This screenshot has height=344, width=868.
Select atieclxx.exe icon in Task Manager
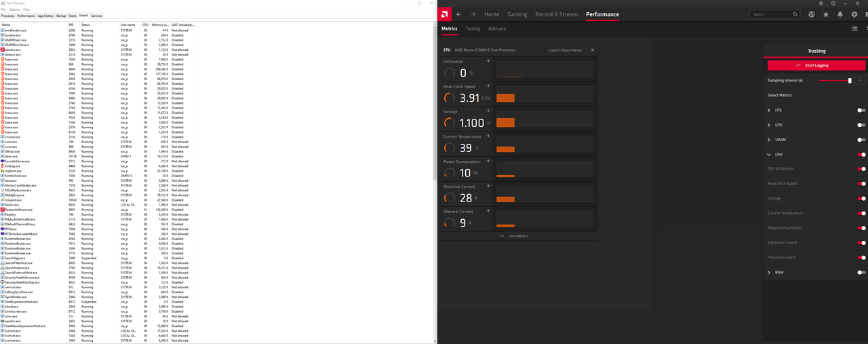click(x=3, y=50)
